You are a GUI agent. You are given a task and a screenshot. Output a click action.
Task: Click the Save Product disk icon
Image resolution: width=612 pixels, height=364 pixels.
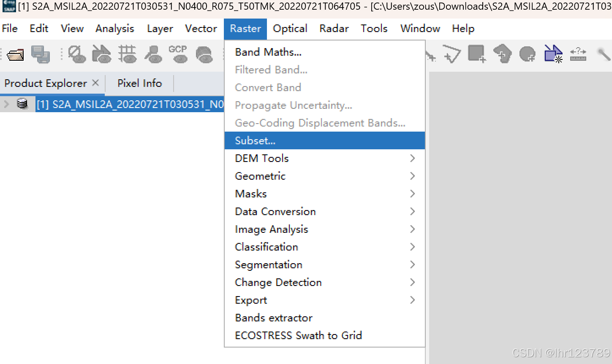point(41,54)
